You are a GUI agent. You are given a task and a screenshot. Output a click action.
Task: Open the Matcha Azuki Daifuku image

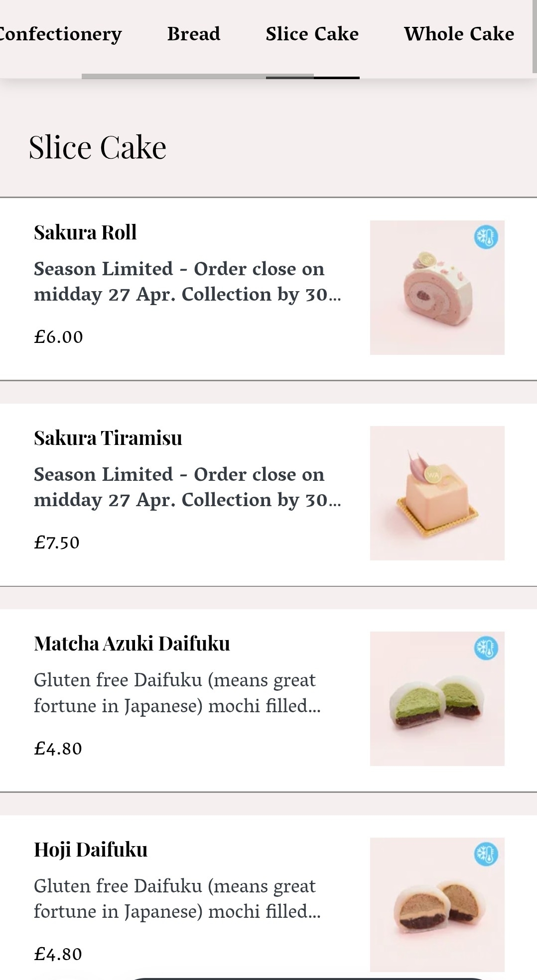(437, 699)
